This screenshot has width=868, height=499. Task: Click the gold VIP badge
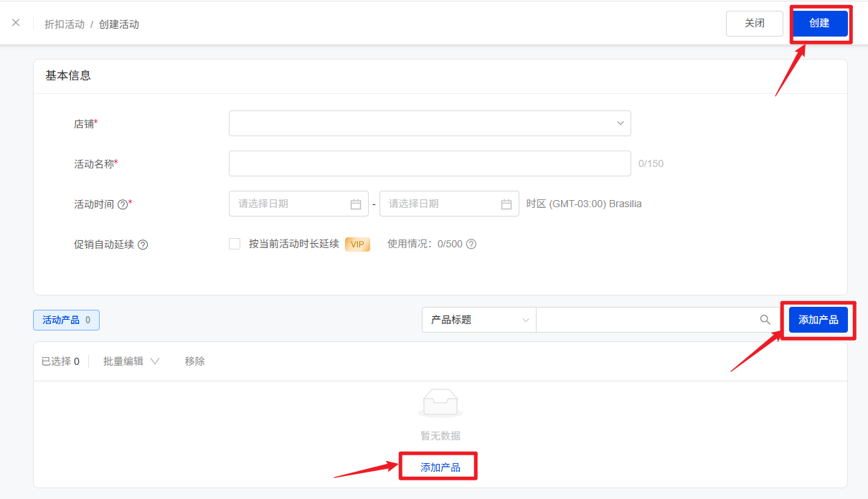tap(357, 244)
